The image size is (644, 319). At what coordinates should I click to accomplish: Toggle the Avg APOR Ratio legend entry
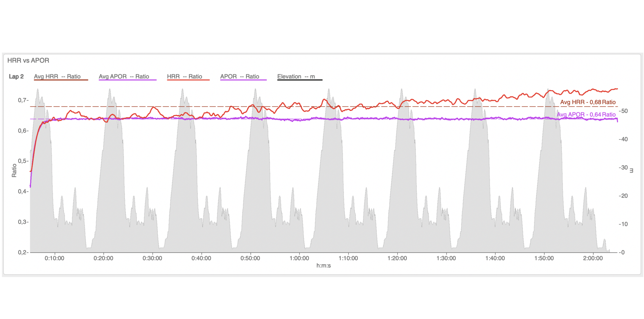[124, 77]
